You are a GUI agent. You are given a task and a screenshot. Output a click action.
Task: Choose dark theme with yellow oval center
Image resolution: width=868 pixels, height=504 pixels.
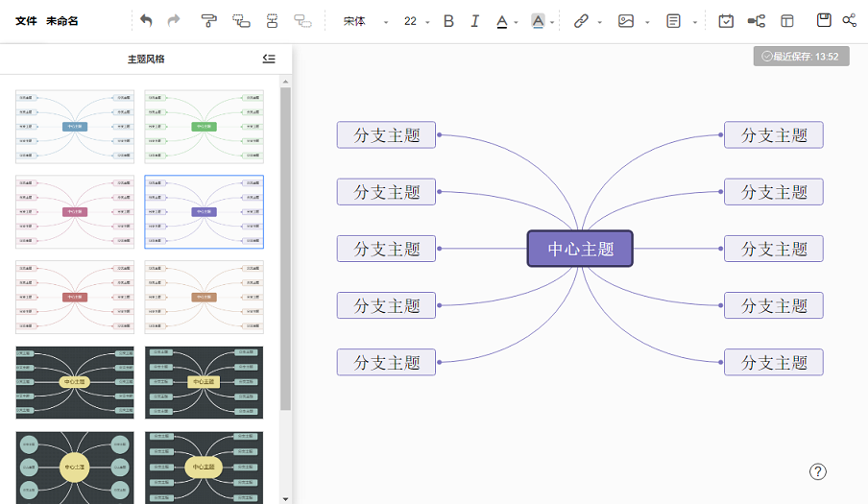pyautogui.click(x=75, y=382)
